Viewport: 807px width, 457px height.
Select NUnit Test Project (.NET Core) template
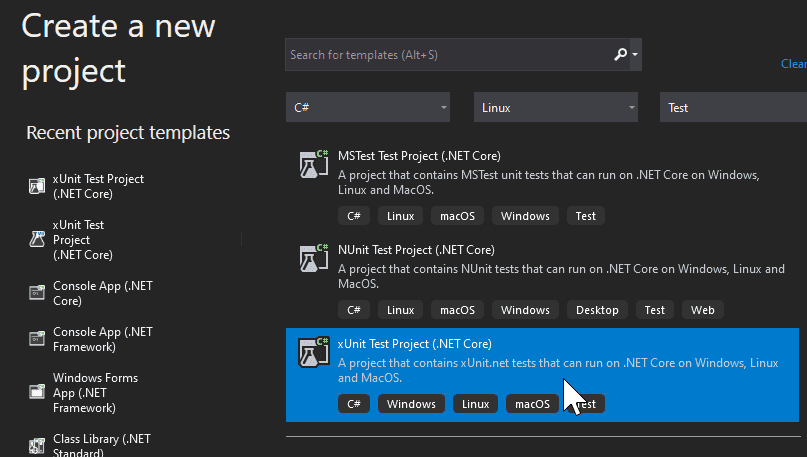pos(416,250)
